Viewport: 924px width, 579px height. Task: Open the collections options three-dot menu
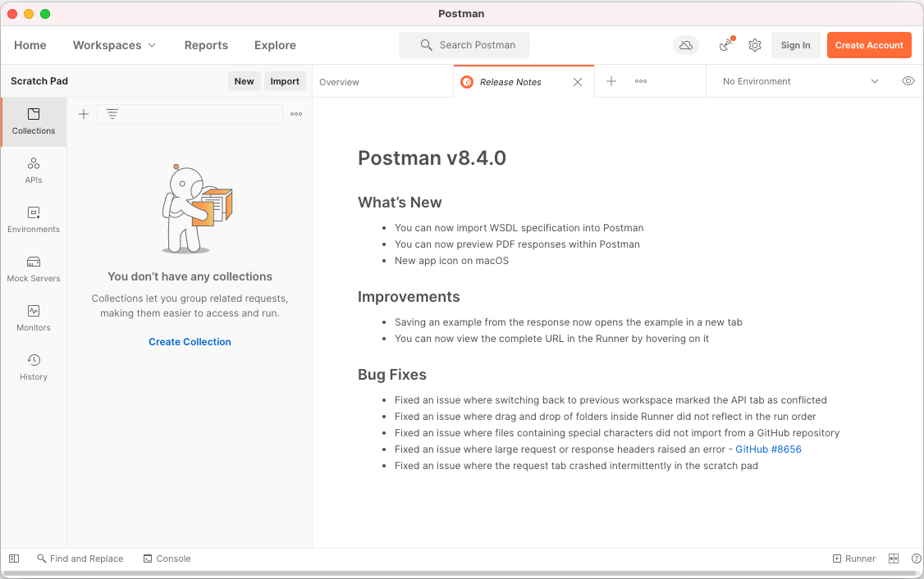click(x=296, y=114)
